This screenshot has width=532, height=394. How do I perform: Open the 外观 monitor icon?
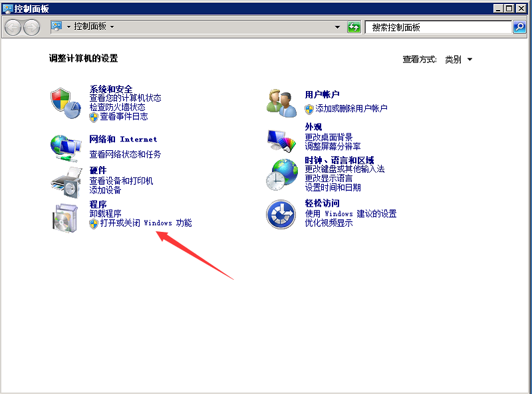point(281,140)
